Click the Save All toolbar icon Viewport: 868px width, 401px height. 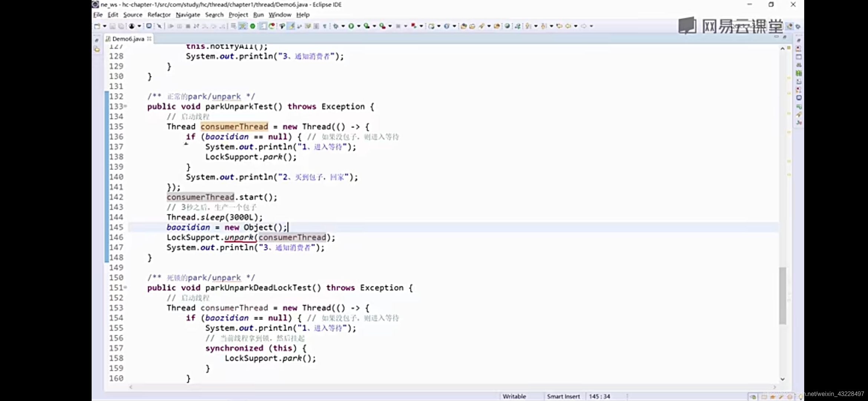(x=121, y=26)
